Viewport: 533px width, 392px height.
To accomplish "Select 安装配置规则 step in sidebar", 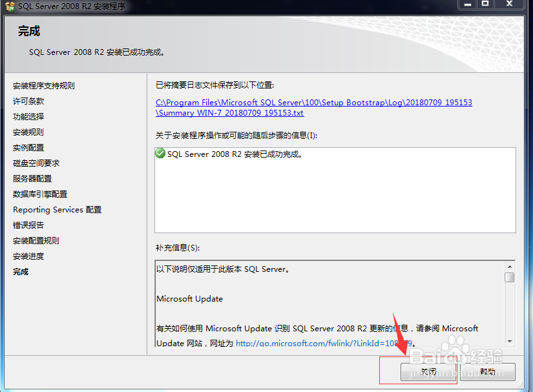I will click(36, 240).
